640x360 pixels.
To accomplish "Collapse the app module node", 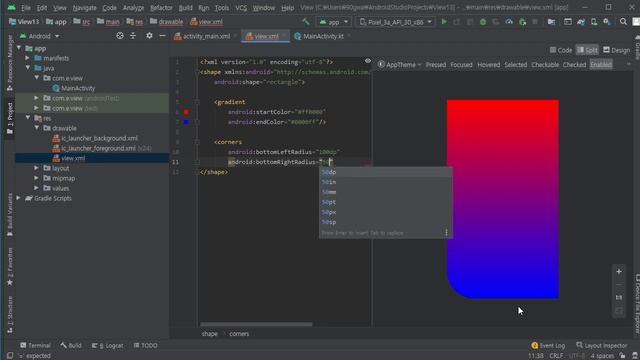I will (x=19, y=48).
